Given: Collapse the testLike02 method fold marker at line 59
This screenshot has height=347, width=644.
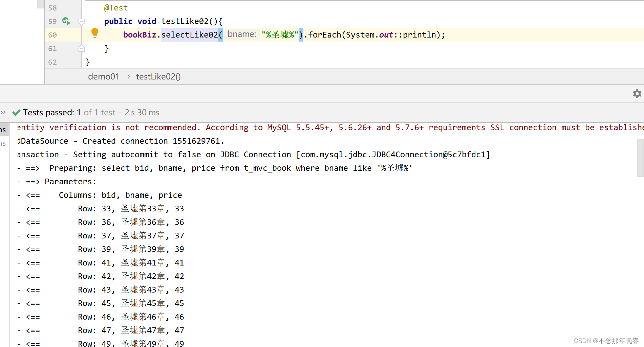Looking at the screenshot, I should [82, 22].
